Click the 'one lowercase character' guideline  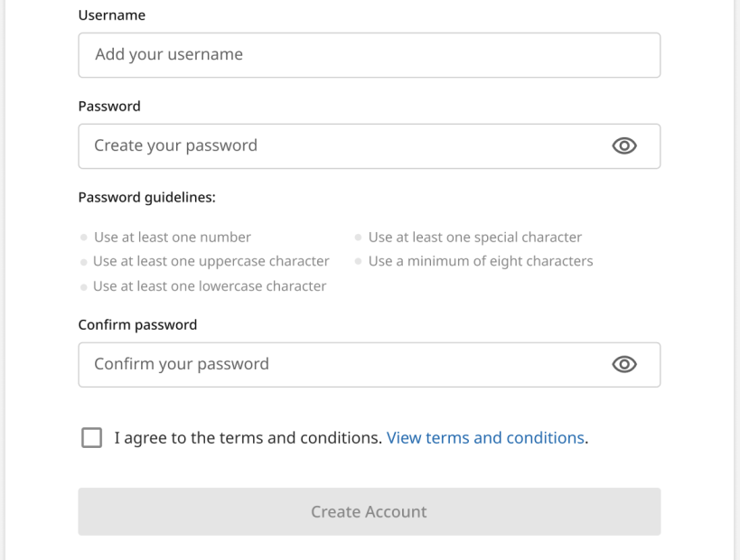coord(210,286)
